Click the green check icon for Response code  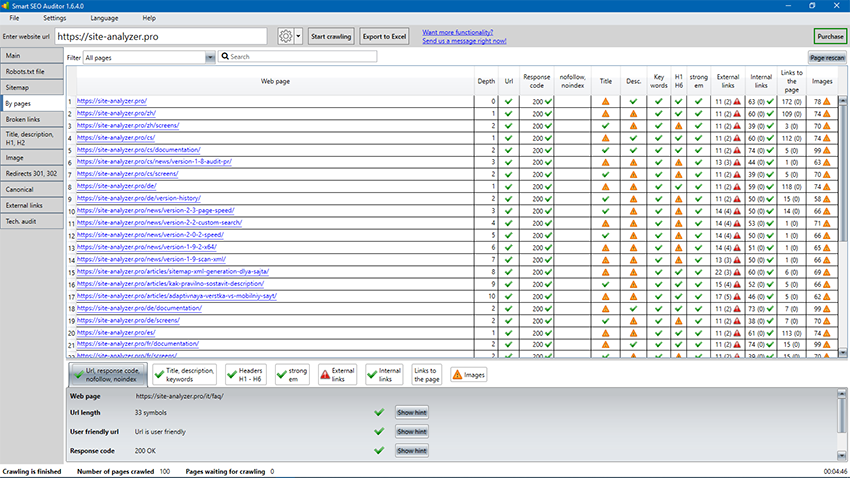[379, 450]
